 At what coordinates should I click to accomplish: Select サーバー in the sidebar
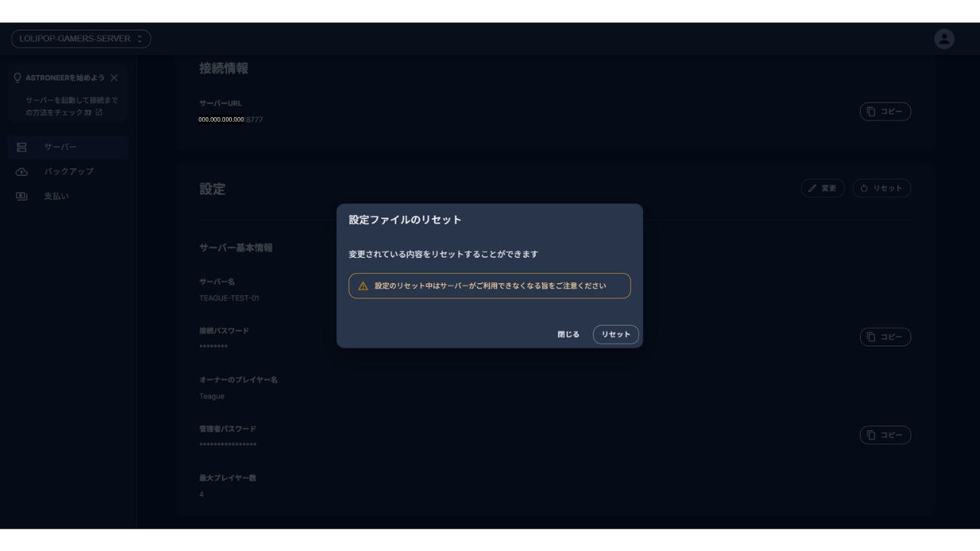click(68, 147)
